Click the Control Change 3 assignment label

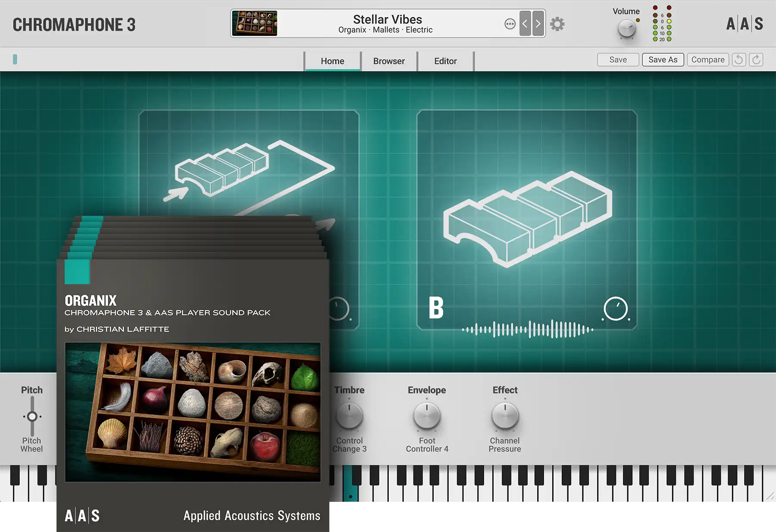pos(350,445)
